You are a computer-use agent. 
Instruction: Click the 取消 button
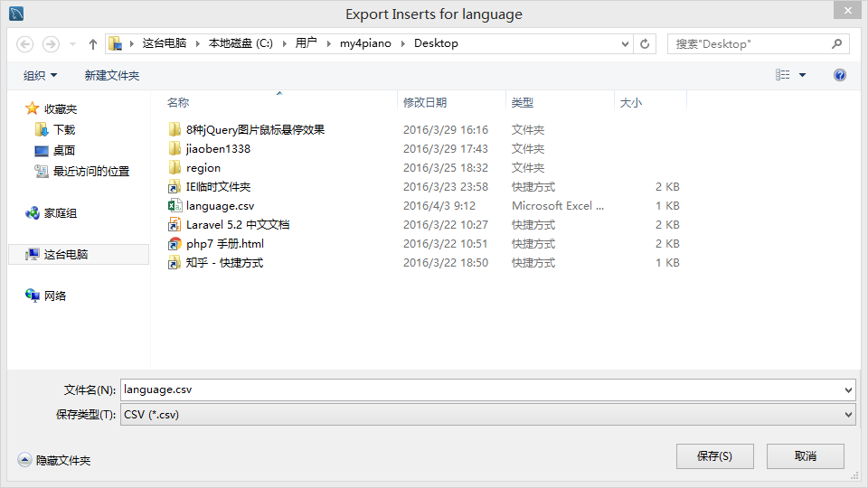(806, 456)
